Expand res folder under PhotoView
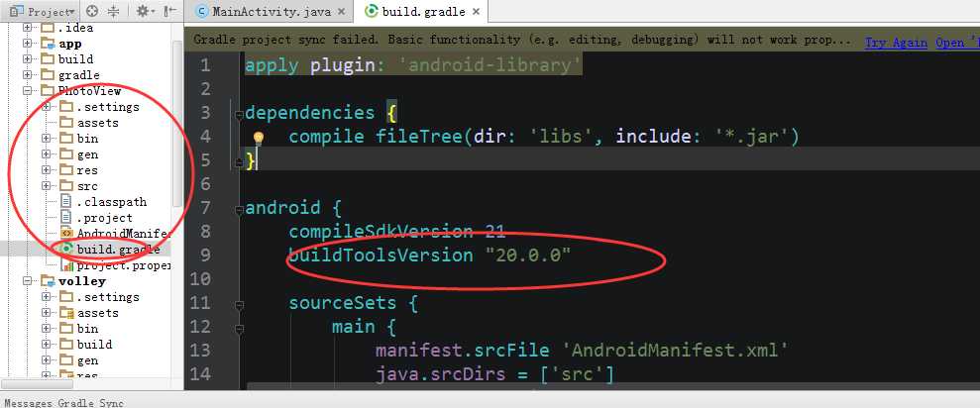Screen dimensions: 980x408 click(x=47, y=170)
